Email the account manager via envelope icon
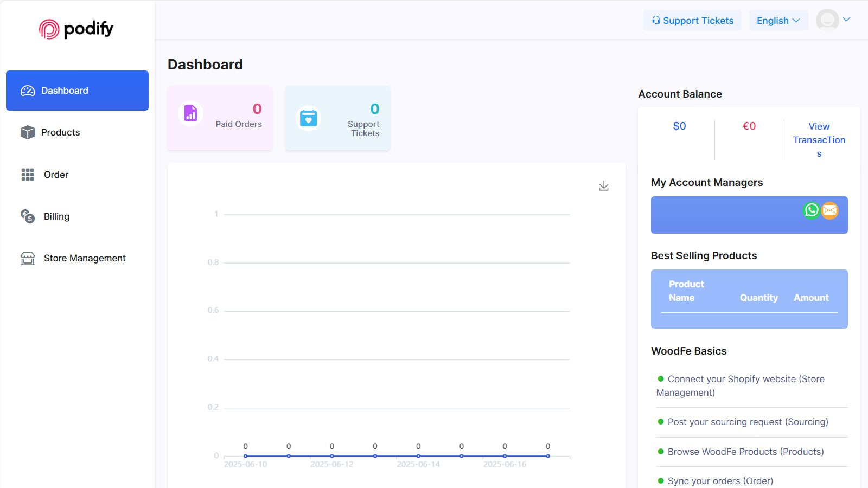This screenshot has width=868, height=488. [x=829, y=210]
